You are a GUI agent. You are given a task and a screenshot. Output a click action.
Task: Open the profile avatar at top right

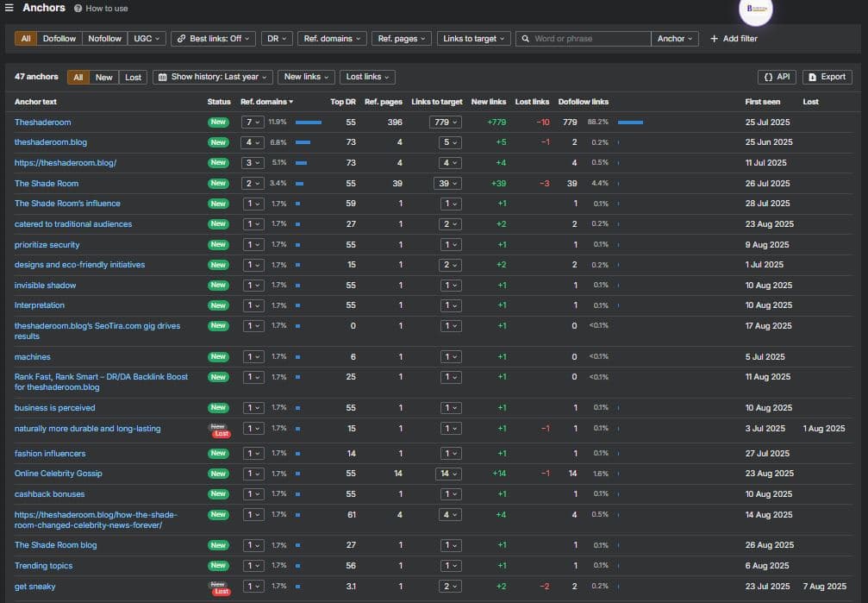click(756, 9)
